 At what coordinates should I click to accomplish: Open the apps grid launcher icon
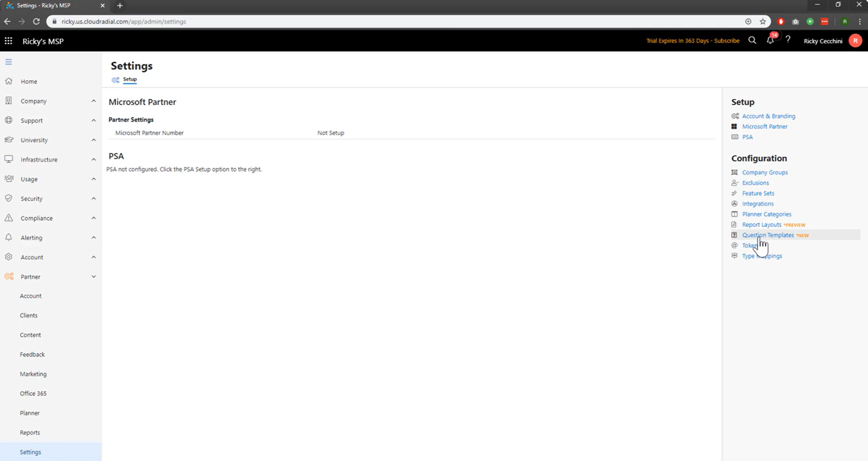8,41
